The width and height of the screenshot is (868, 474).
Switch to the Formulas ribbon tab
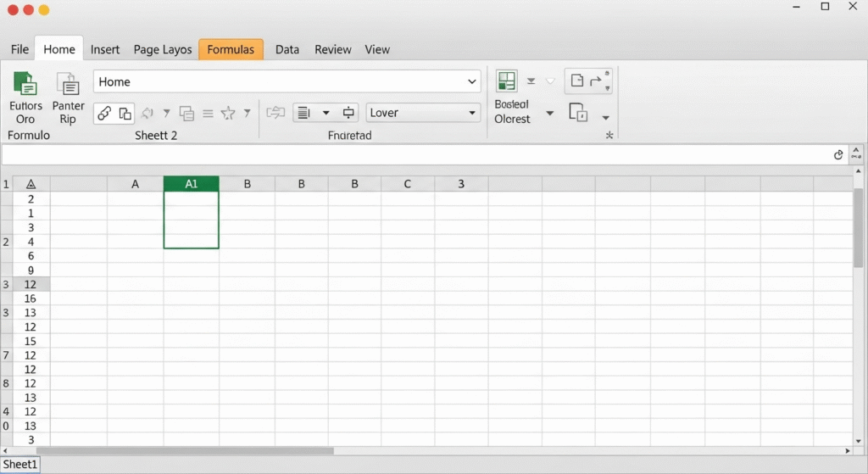click(231, 49)
